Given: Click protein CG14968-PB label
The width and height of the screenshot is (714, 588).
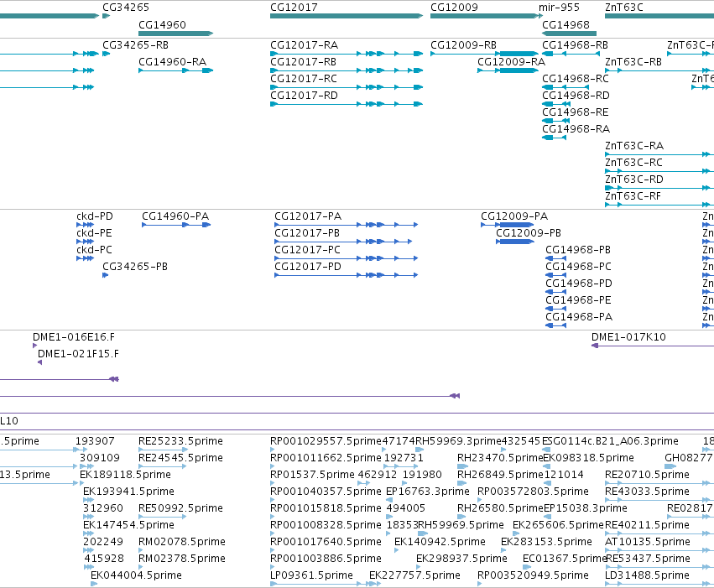Looking at the screenshot, I should tap(578, 250).
